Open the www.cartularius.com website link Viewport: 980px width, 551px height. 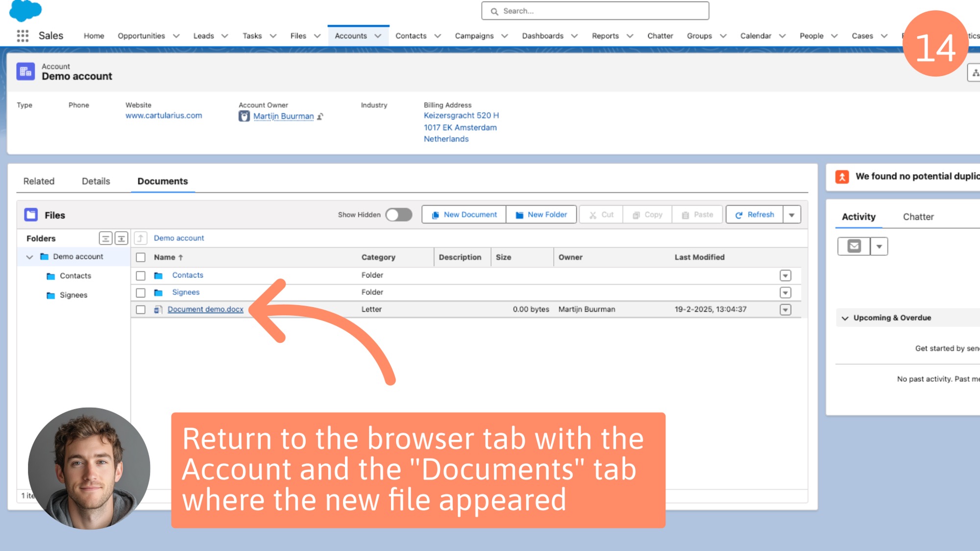pyautogui.click(x=164, y=116)
